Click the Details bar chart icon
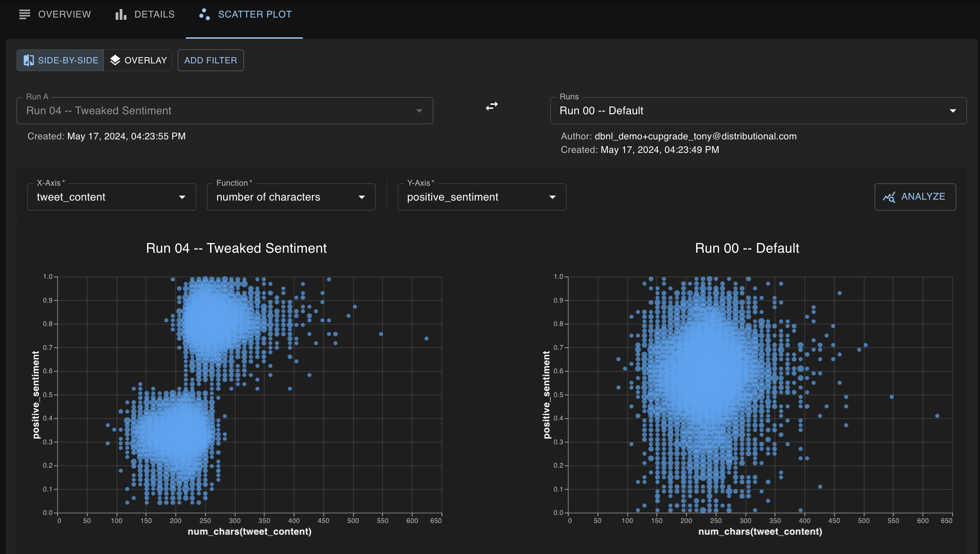 coord(121,14)
